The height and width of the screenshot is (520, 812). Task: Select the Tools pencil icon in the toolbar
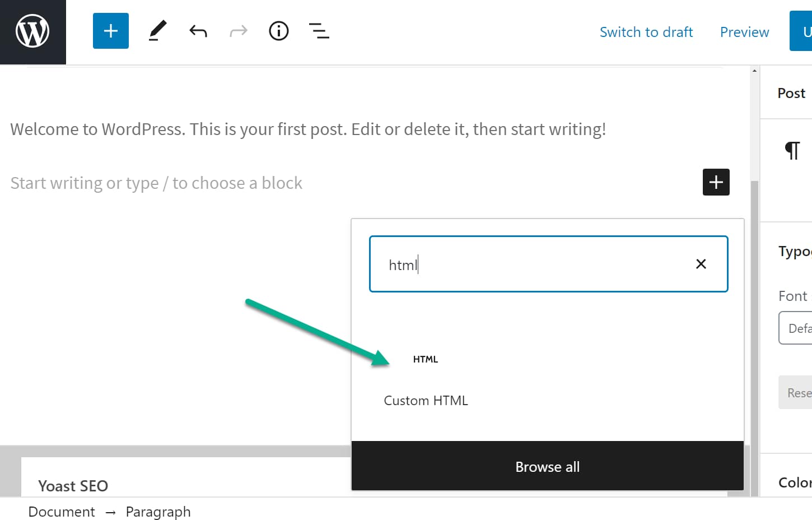pyautogui.click(x=157, y=31)
